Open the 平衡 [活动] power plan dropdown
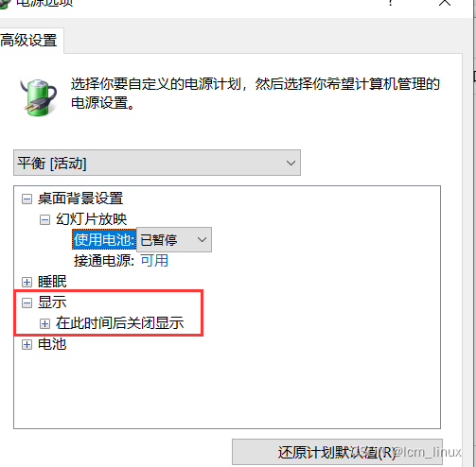 tap(157, 163)
